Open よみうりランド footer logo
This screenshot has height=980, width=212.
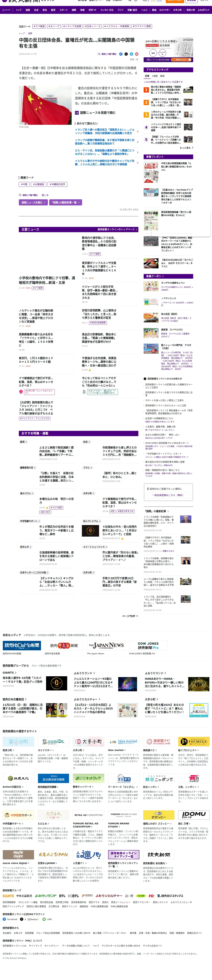point(46,896)
